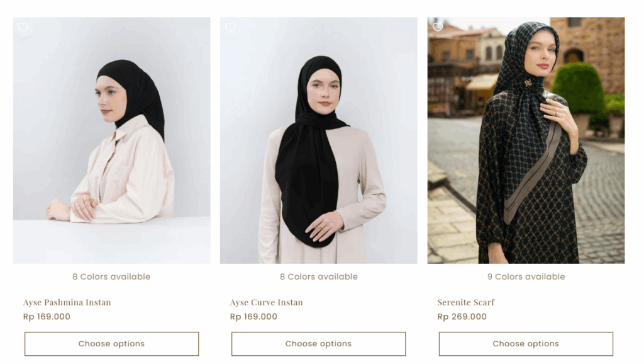
Task: Click the Ayse Pashmina Instan title link
Action: tap(67, 302)
